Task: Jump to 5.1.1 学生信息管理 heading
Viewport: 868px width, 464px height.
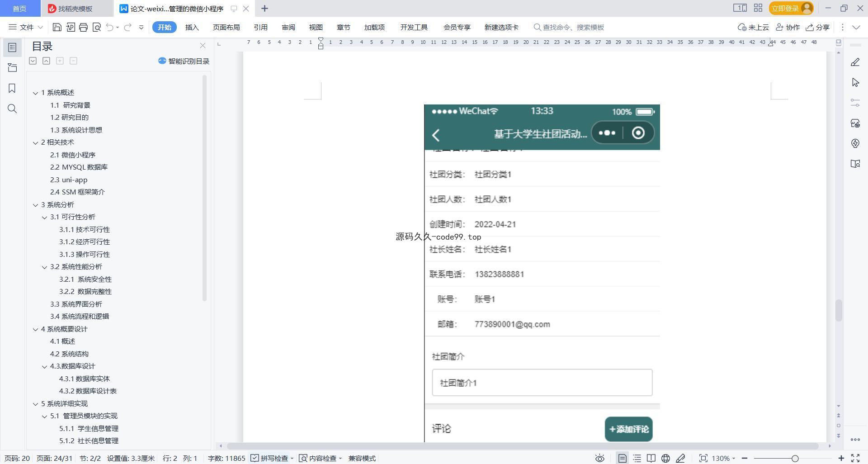Action: (x=89, y=428)
